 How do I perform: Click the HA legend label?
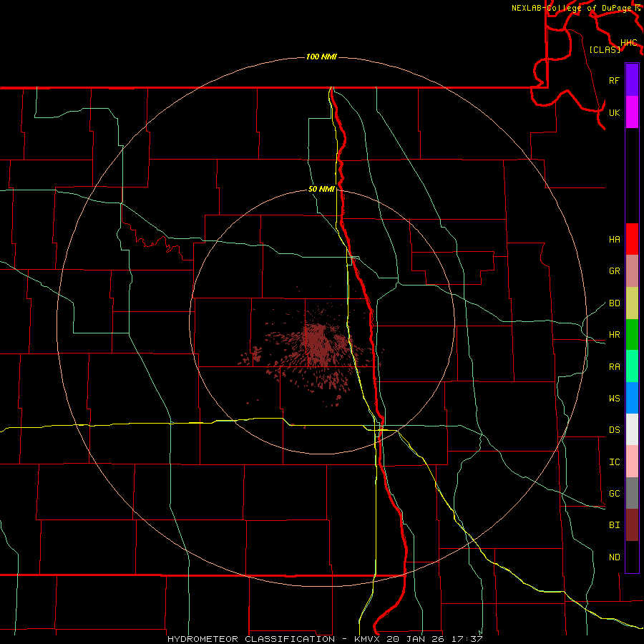[x=614, y=240]
